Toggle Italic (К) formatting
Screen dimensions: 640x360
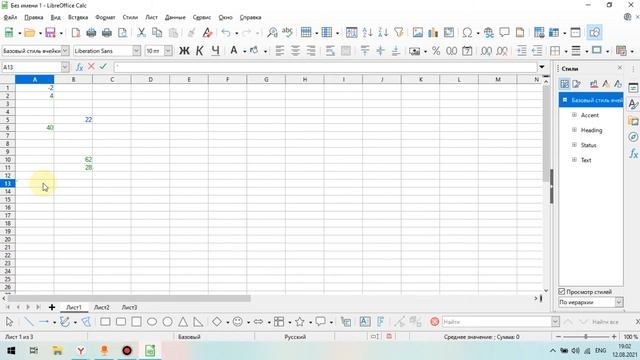pyautogui.click(x=200, y=51)
